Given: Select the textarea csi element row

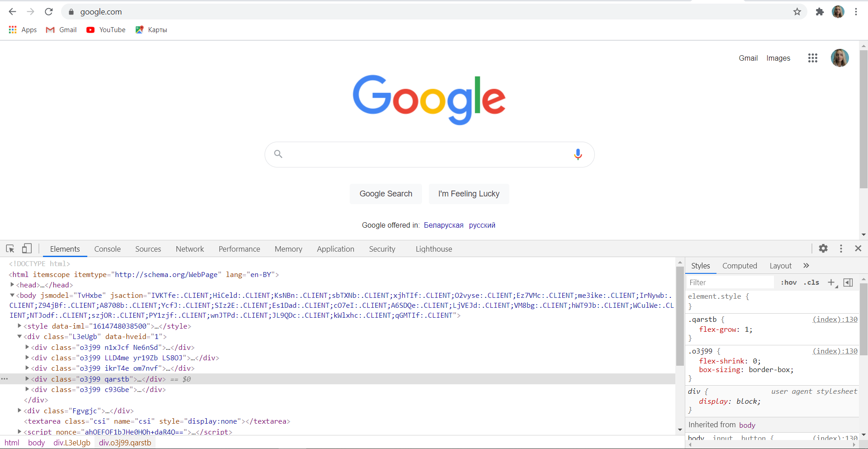Looking at the screenshot, I should pyautogui.click(x=157, y=421).
